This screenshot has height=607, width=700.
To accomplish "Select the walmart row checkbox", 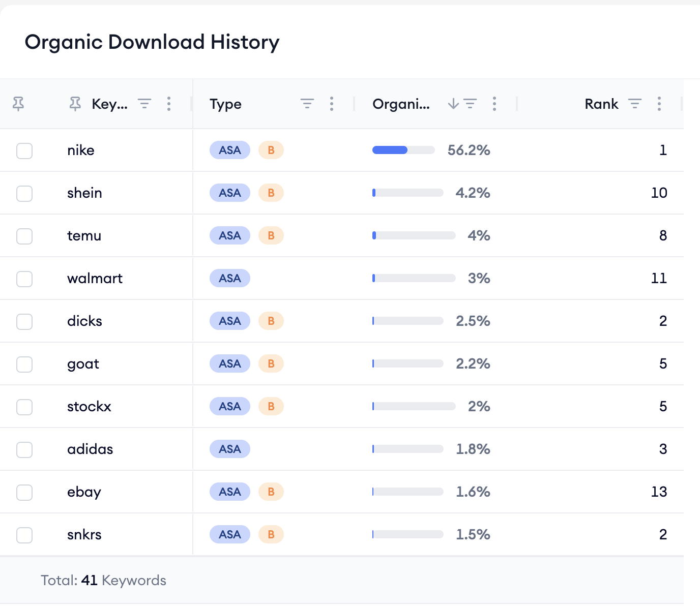I will pyautogui.click(x=24, y=279).
